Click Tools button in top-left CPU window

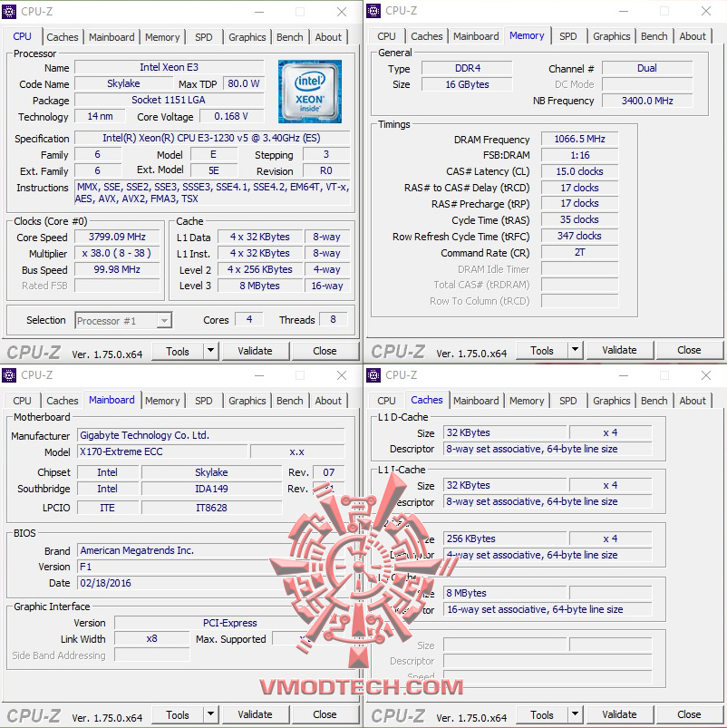click(x=178, y=351)
